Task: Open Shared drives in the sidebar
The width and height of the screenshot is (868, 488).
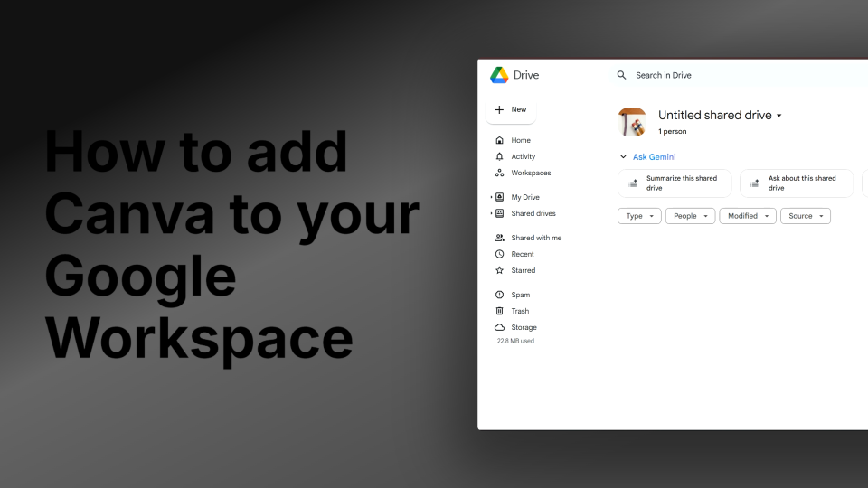Action: 533,213
